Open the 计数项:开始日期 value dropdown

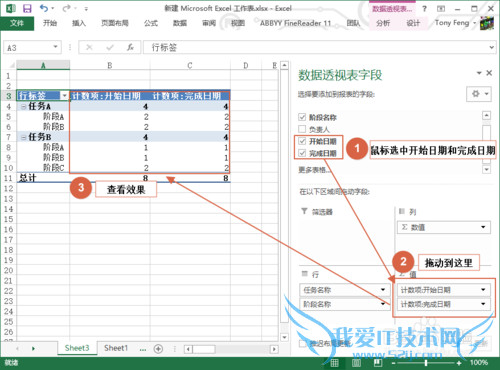483,290
